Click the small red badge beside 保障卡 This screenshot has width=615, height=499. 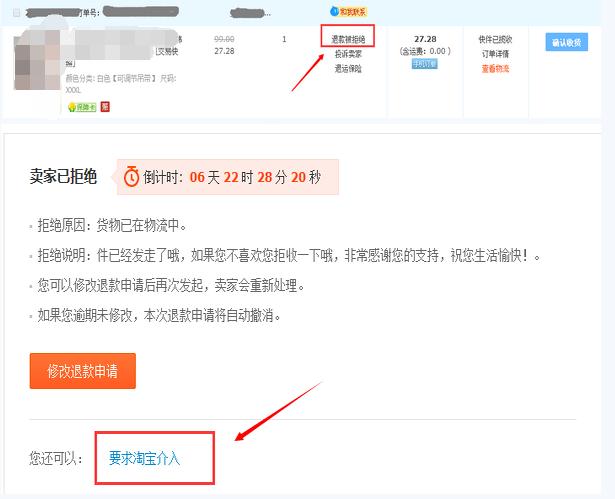pyautogui.click(x=105, y=107)
